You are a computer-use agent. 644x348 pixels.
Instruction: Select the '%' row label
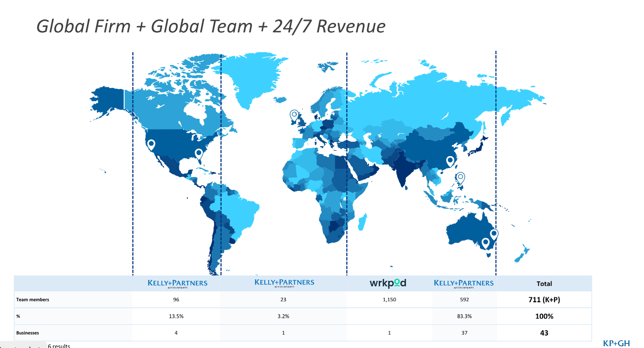pos(18,316)
